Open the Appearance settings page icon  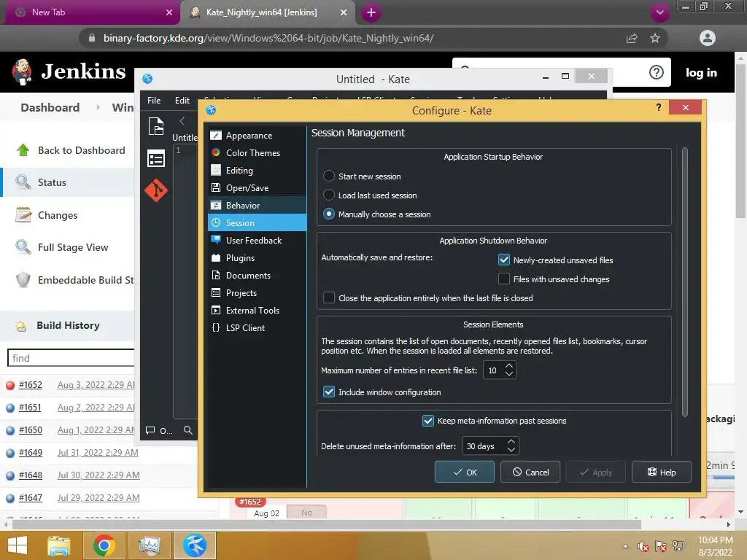[216, 135]
